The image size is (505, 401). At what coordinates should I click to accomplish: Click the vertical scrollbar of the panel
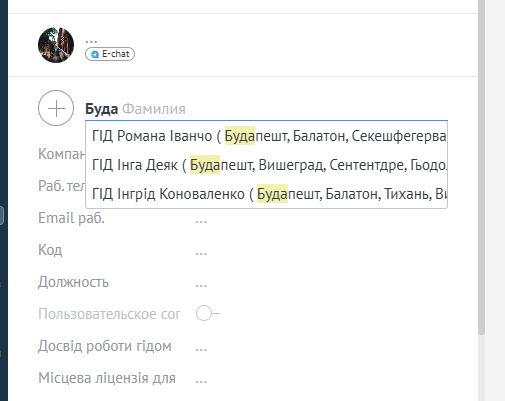(481, 167)
